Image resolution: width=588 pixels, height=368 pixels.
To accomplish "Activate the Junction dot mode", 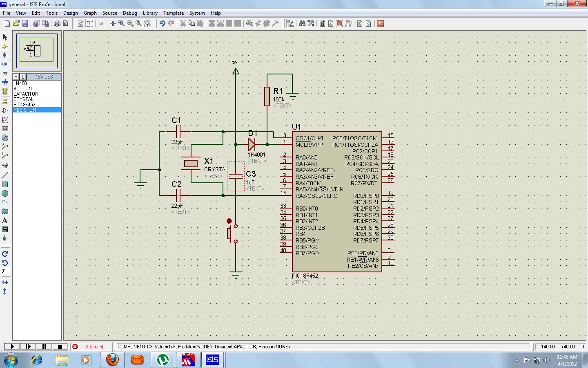I will pos(5,55).
